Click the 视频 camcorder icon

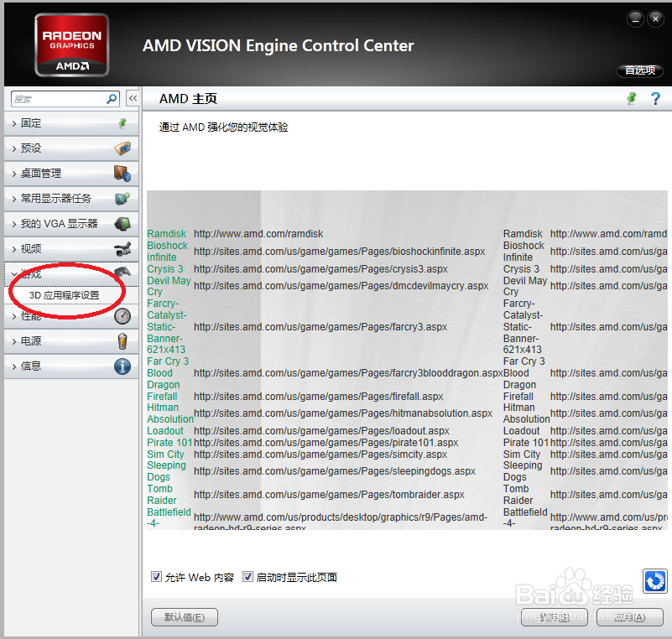(122, 249)
